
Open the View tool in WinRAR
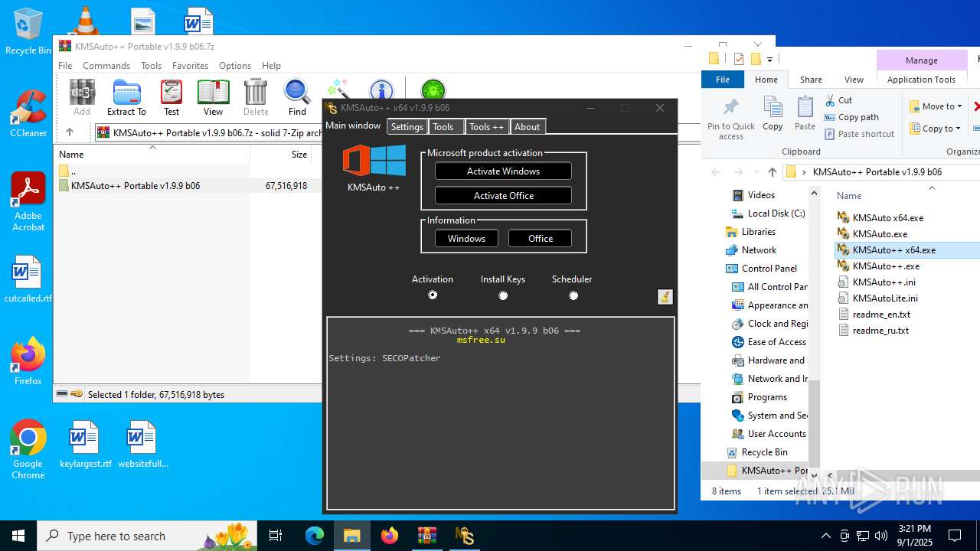[x=213, y=97]
